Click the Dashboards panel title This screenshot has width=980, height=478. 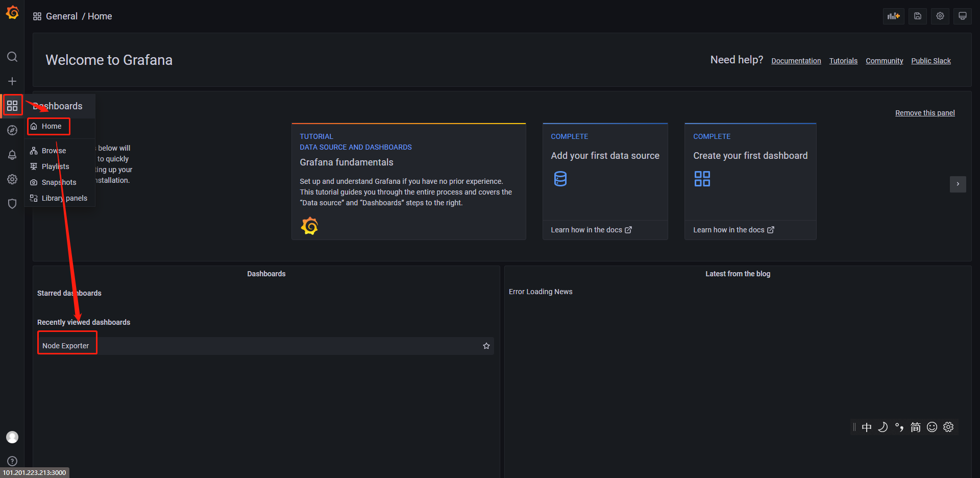click(266, 274)
